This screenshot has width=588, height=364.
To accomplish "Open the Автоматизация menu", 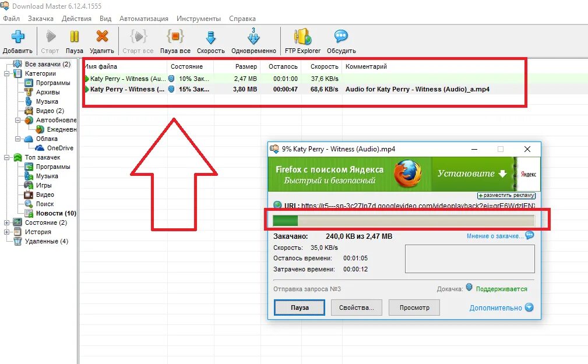I will (143, 19).
